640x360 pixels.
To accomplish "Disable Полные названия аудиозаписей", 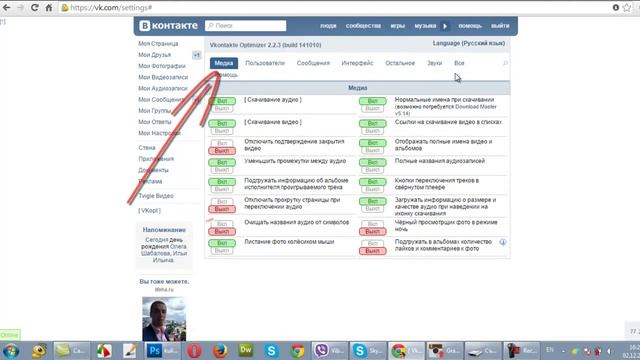I will click(372, 170).
